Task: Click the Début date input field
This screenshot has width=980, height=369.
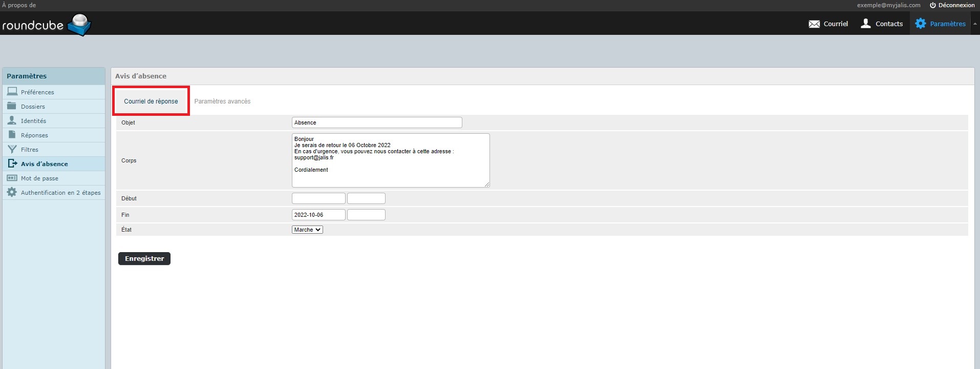Action: (x=318, y=198)
